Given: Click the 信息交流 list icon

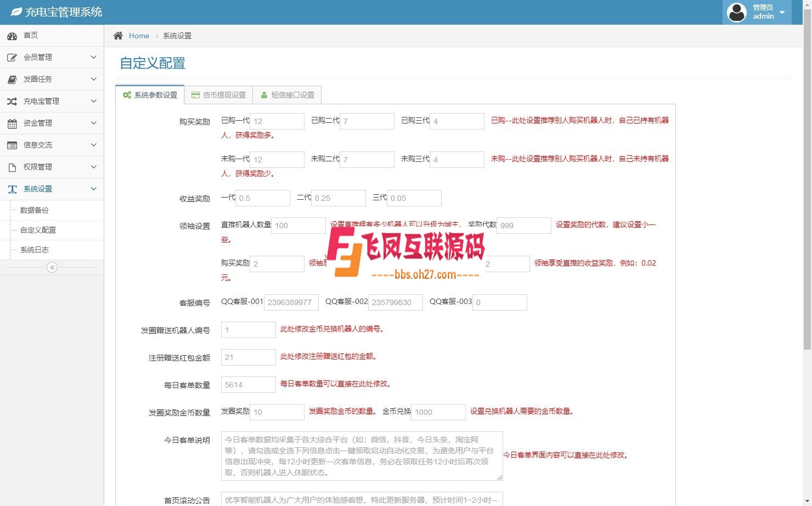Looking at the screenshot, I should (12, 145).
